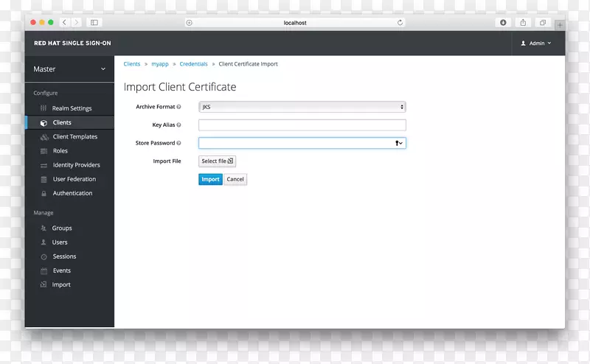Follow the Credentials breadcrumb link
Screen dimensions: 590x364
pyautogui.click(x=193, y=64)
